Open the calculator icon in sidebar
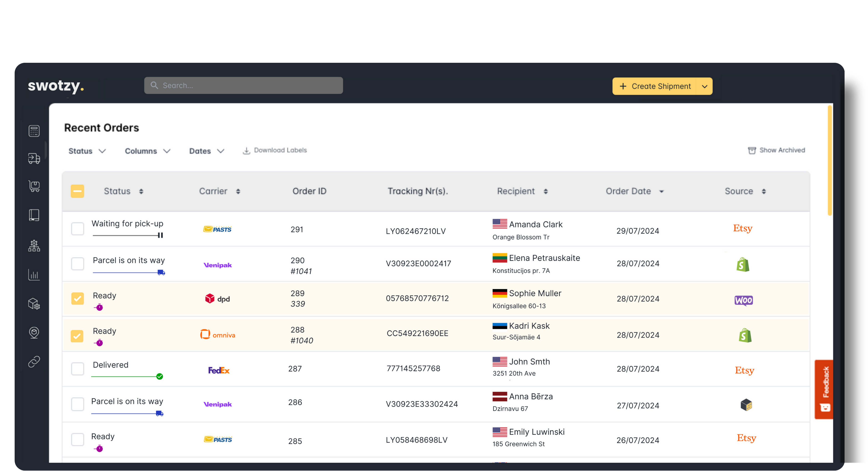 click(x=34, y=131)
